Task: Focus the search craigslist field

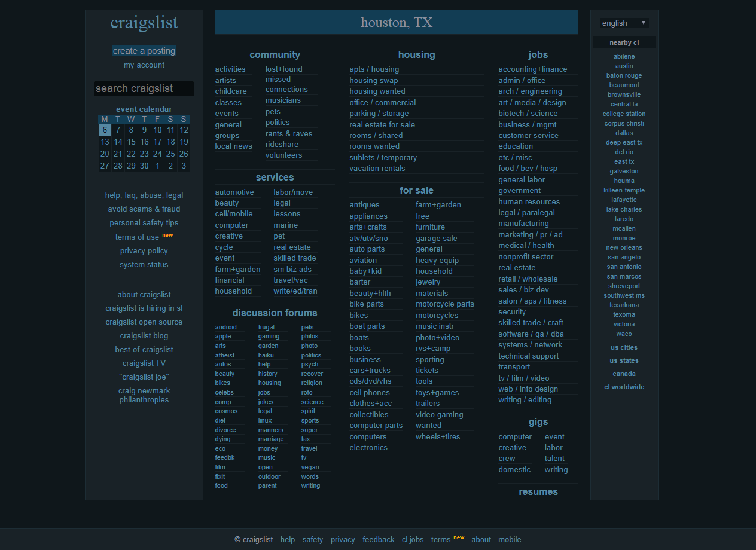Action: (144, 88)
